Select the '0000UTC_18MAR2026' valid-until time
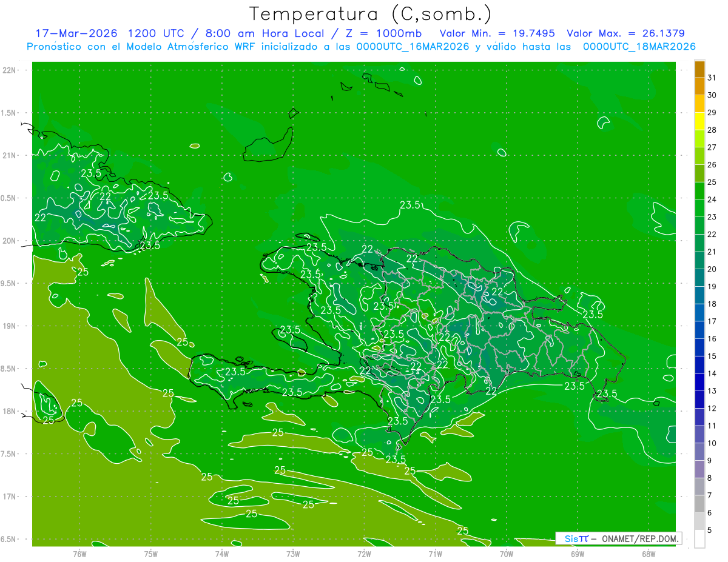728x562 pixels. click(x=639, y=47)
